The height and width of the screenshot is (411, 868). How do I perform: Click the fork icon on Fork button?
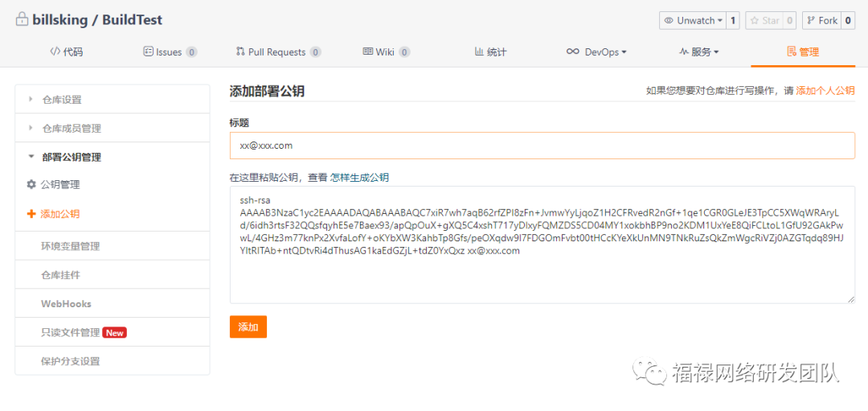pos(812,20)
